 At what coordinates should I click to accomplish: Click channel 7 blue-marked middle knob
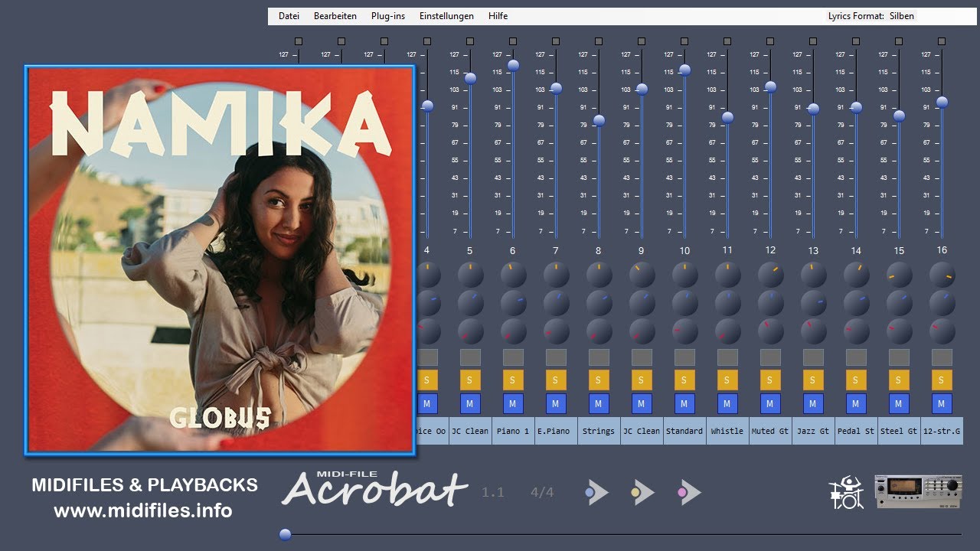(556, 303)
